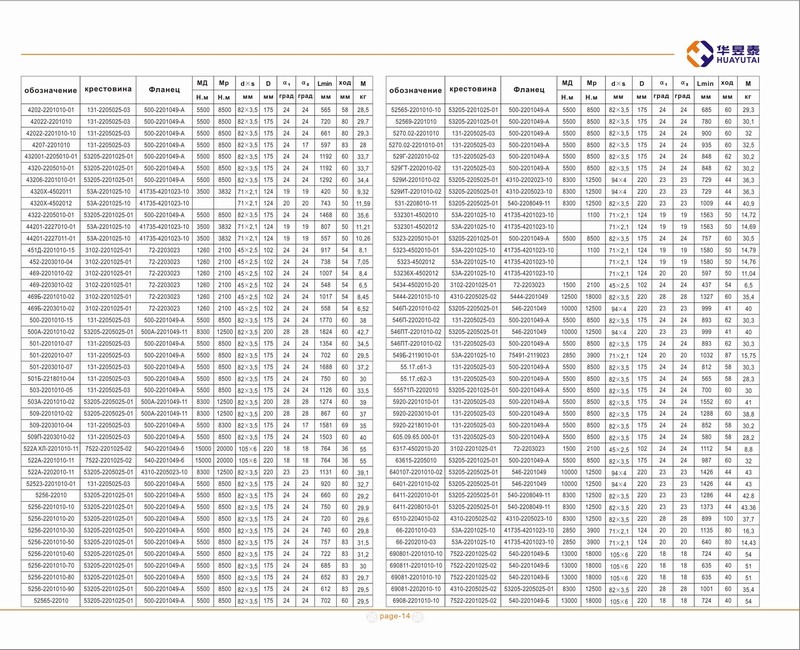Click the Lmin value 1770
800x650 pixels.
326,320
